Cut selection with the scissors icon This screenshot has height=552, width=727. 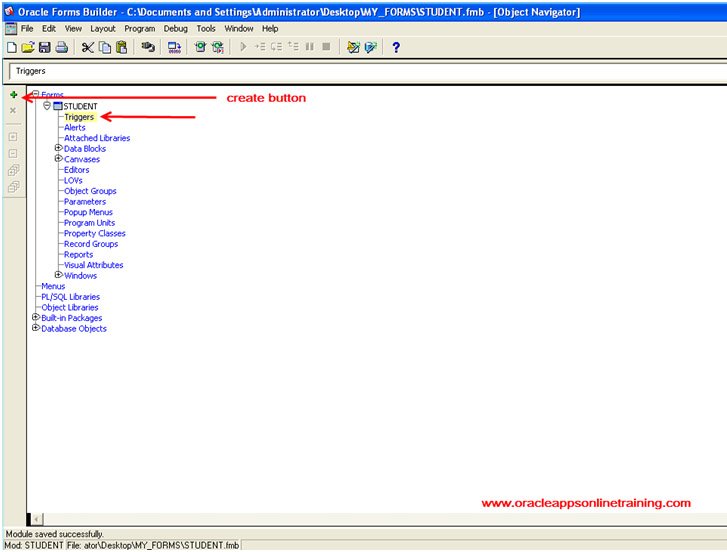click(88, 47)
